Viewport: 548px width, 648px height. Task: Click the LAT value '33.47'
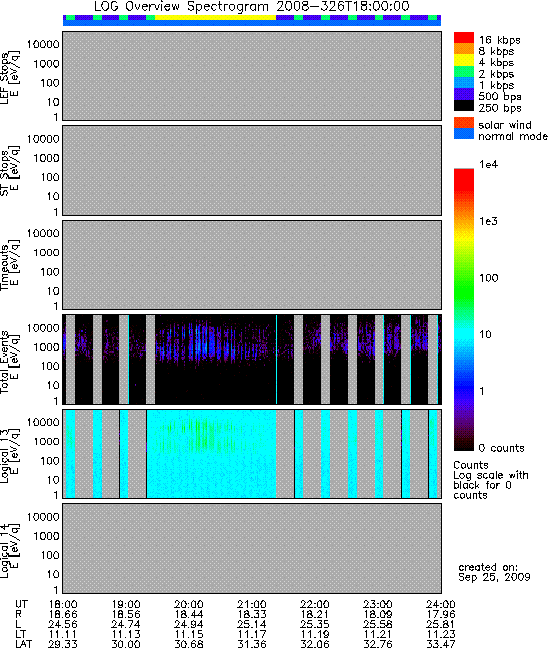441,644
